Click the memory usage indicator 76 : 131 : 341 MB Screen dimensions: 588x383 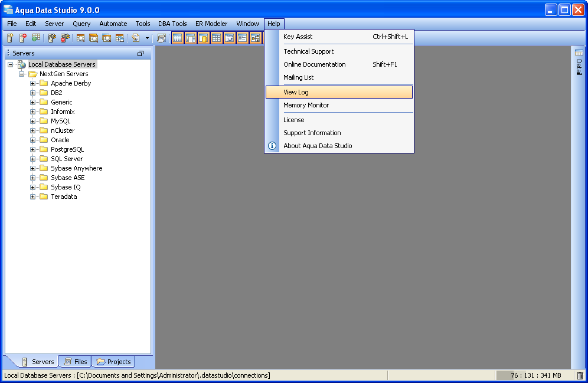(535, 375)
